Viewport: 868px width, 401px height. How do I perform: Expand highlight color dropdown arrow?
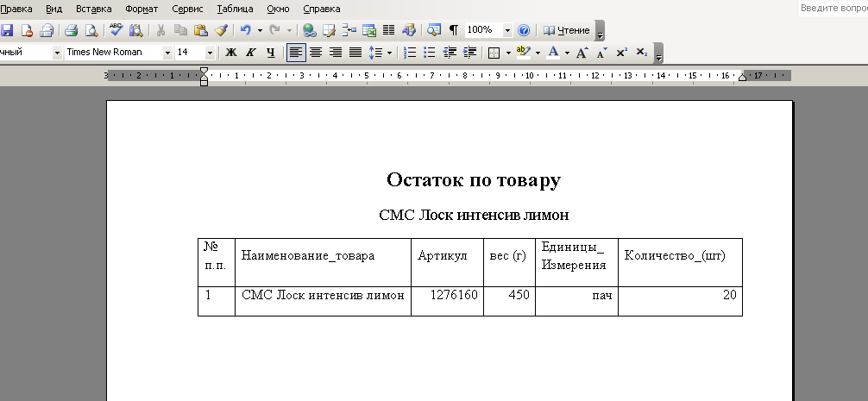537,53
